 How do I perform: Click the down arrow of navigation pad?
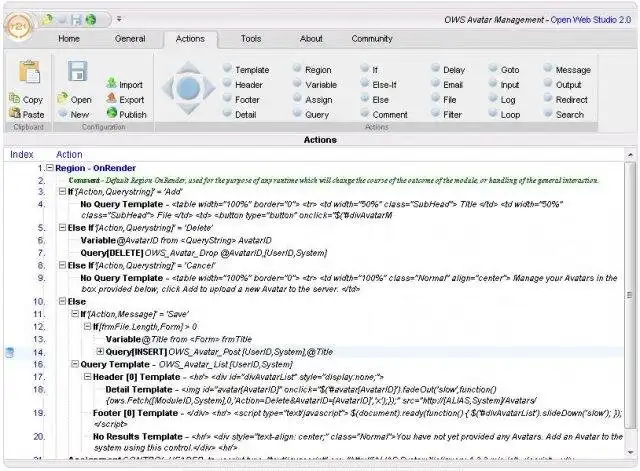188,108
